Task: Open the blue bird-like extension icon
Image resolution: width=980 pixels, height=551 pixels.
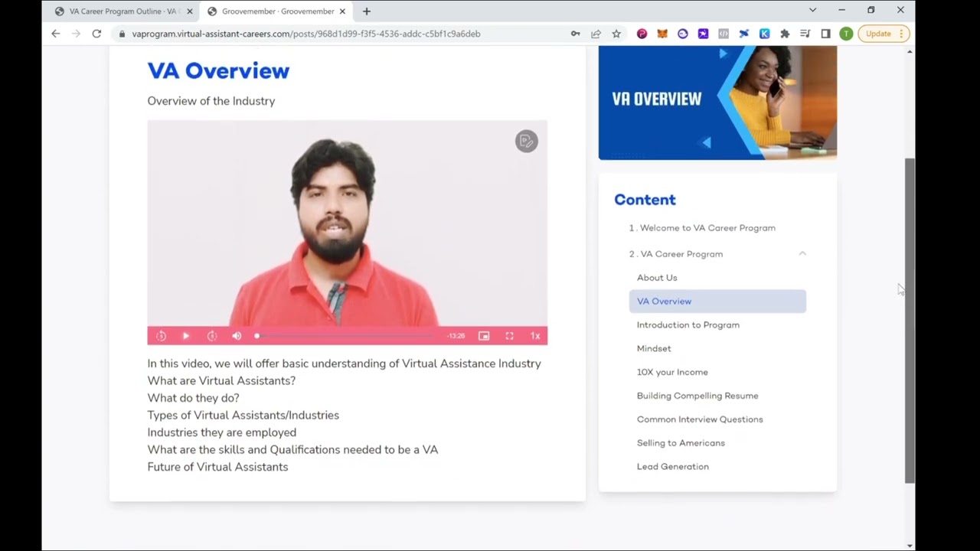Action: pos(743,34)
